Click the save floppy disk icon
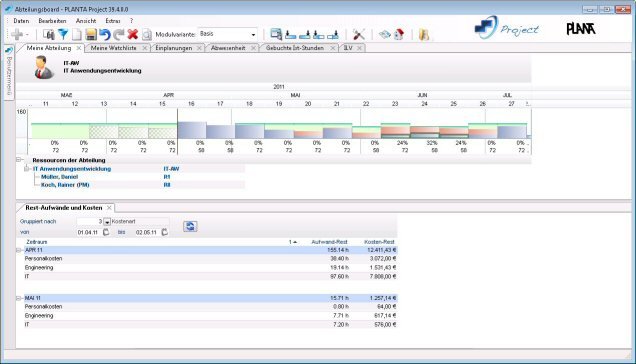Screen dimensions: 636x364 click(x=91, y=34)
